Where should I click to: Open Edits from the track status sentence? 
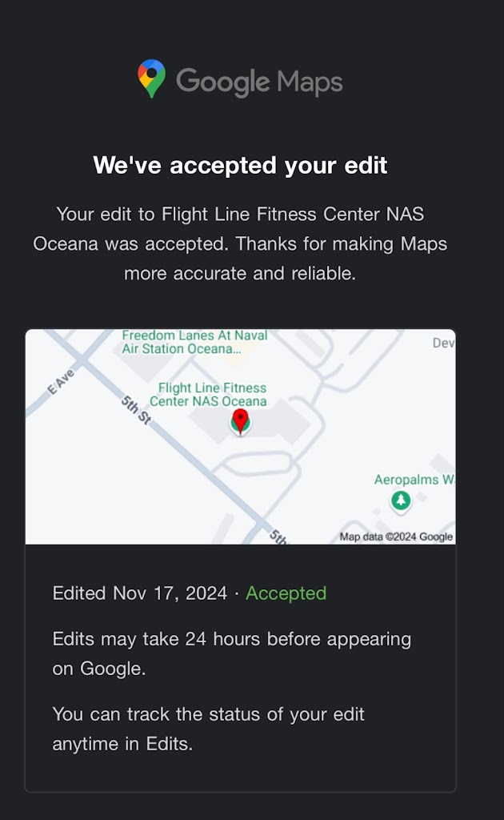click(x=168, y=743)
